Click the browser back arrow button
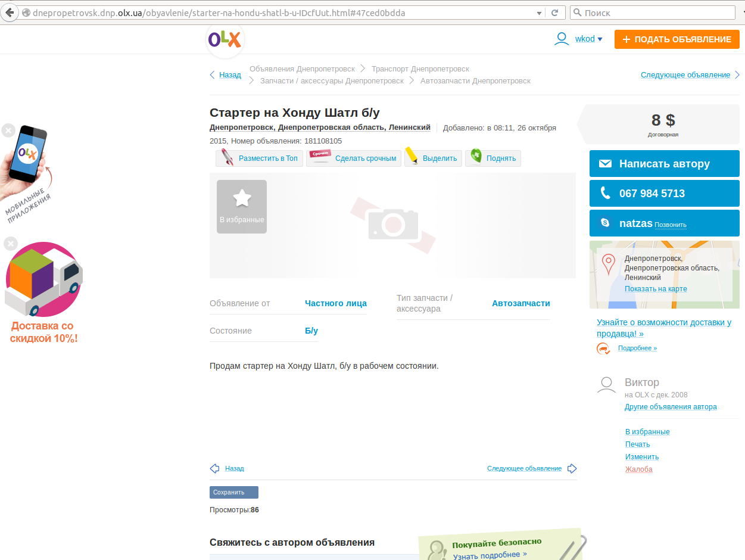Screen dimensions: 745x560 coord(10,13)
